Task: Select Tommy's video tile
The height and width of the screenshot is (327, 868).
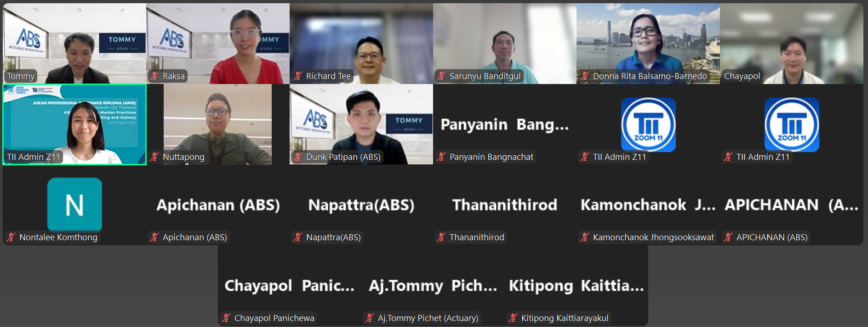Action: click(x=74, y=44)
